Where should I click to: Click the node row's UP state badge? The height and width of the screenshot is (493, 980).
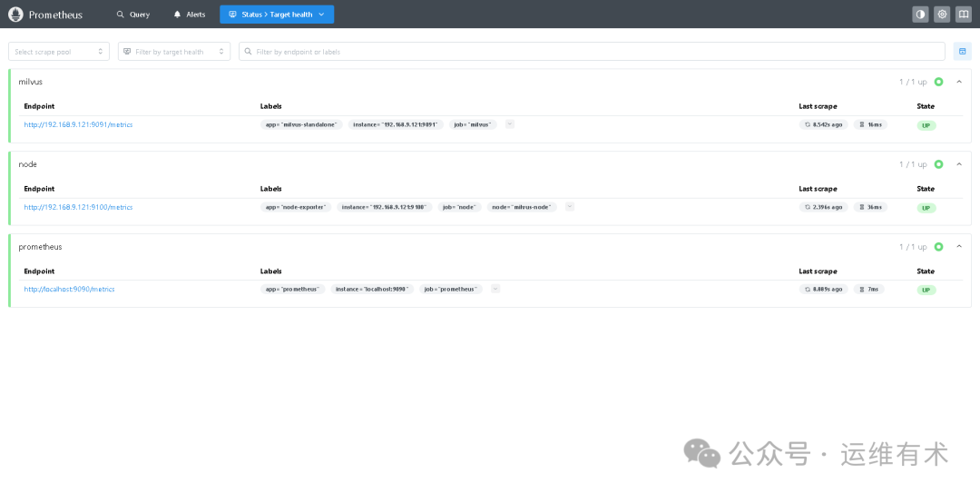tap(926, 208)
